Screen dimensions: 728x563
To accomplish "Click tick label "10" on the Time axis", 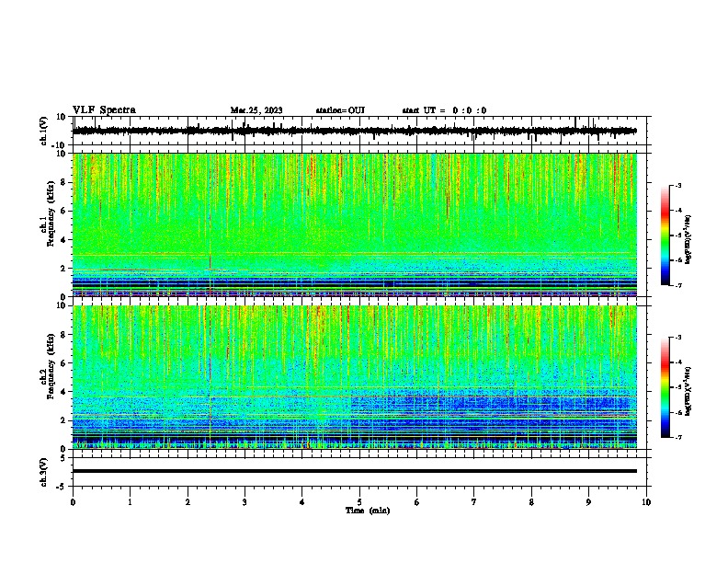I will point(646,502).
